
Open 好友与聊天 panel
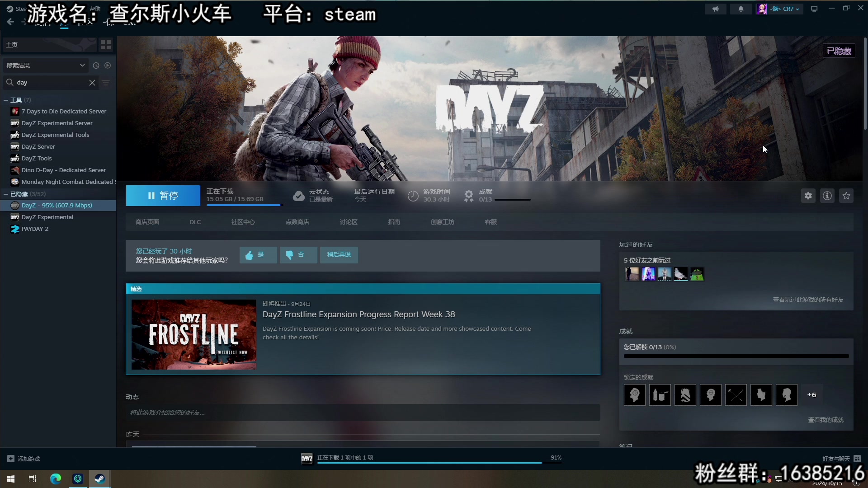(x=841, y=459)
